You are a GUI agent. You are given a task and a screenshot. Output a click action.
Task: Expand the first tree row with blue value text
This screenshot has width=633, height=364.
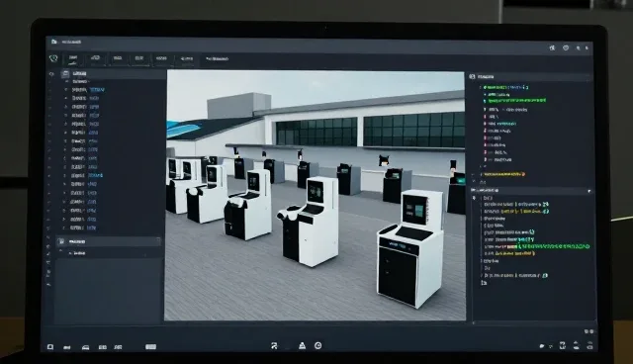pos(66,90)
